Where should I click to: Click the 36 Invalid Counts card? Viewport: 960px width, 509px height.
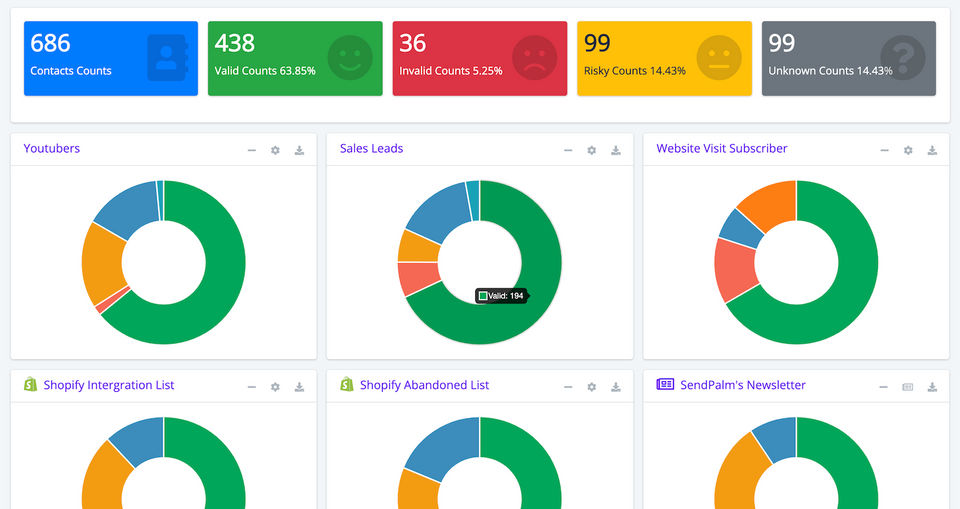(480, 58)
